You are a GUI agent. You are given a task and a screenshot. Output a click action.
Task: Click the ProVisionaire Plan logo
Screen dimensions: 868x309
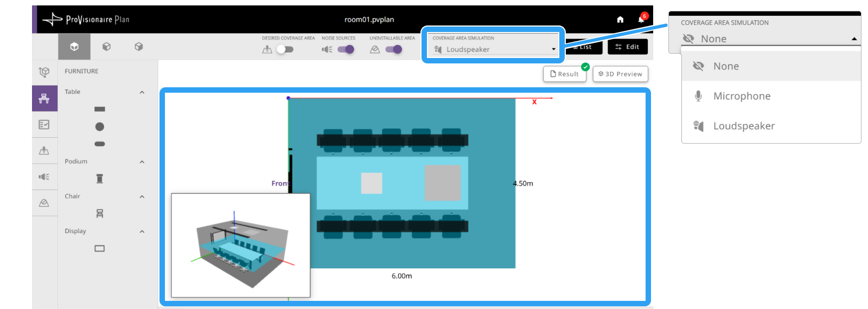coord(86,20)
